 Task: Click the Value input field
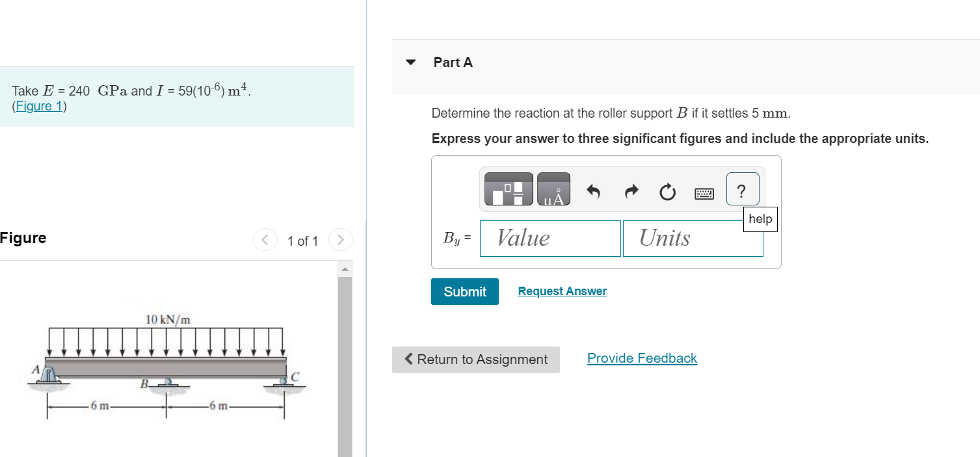(x=550, y=238)
